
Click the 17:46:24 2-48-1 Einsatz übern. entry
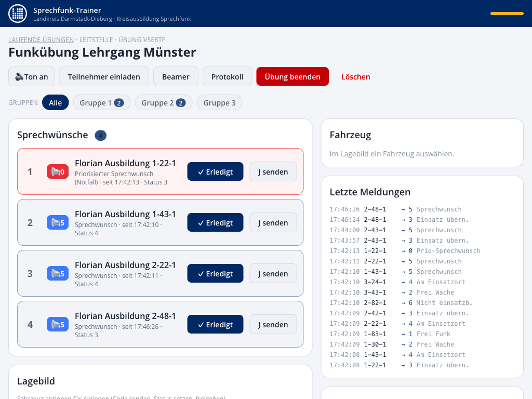(x=422, y=220)
